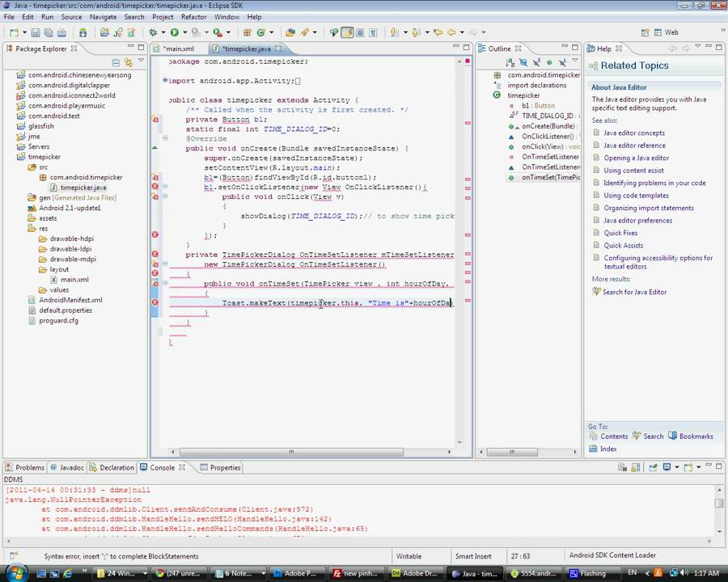Click the Save icon in toolbar

(35, 32)
